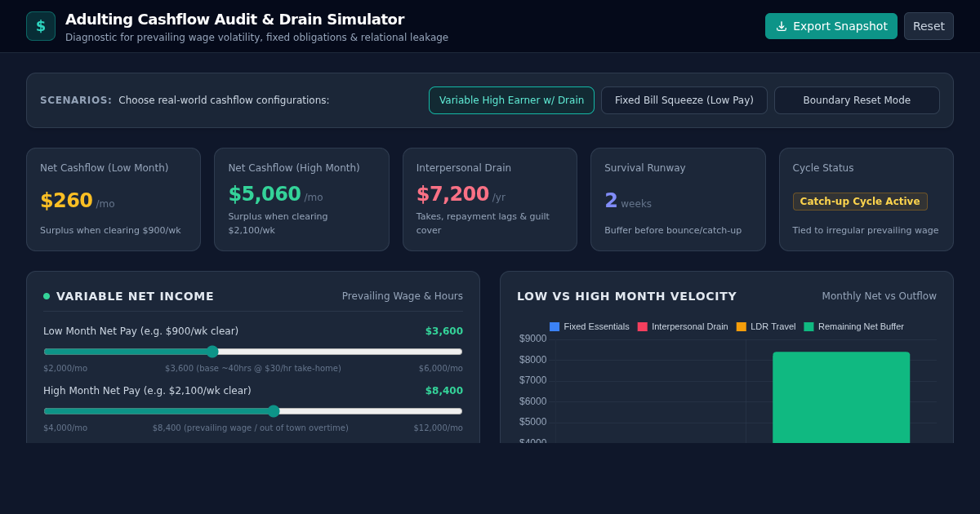The height and width of the screenshot is (514, 980).
Task: Click the LOW VS HIGH MONTH VELOCITY heading
Action: pyautogui.click(x=626, y=296)
